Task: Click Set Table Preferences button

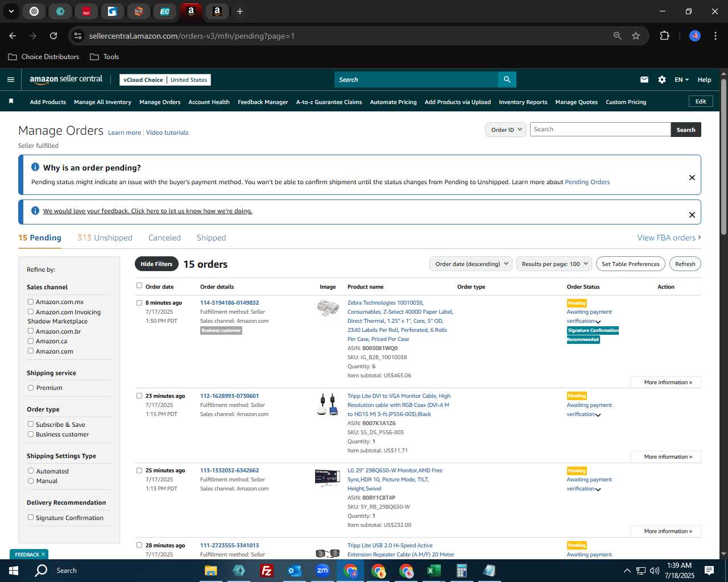Action: (x=630, y=264)
